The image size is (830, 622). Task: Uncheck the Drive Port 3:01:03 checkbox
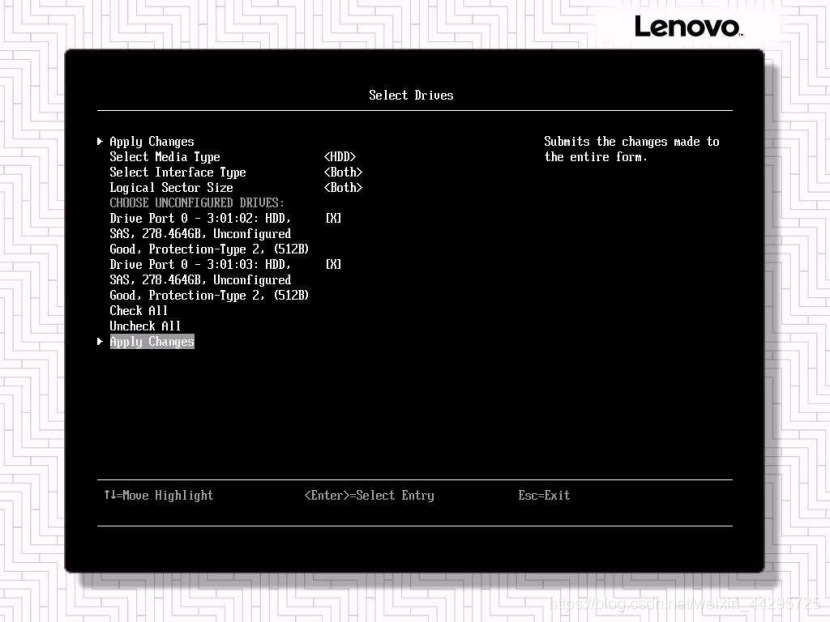[x=333, y=264]
